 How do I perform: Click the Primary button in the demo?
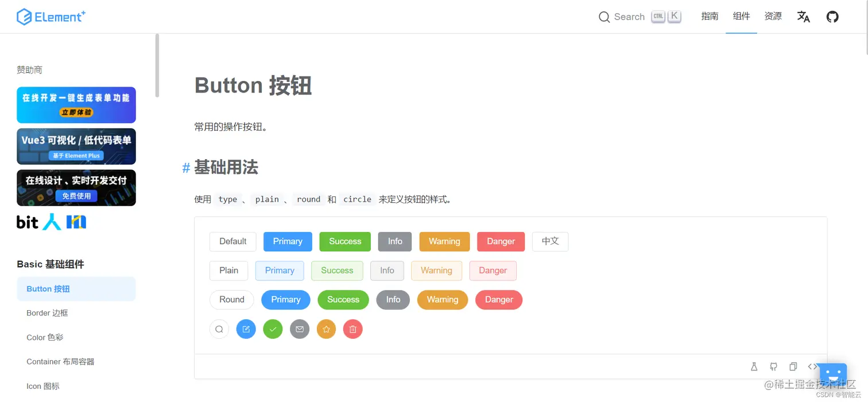click(287, 241)
